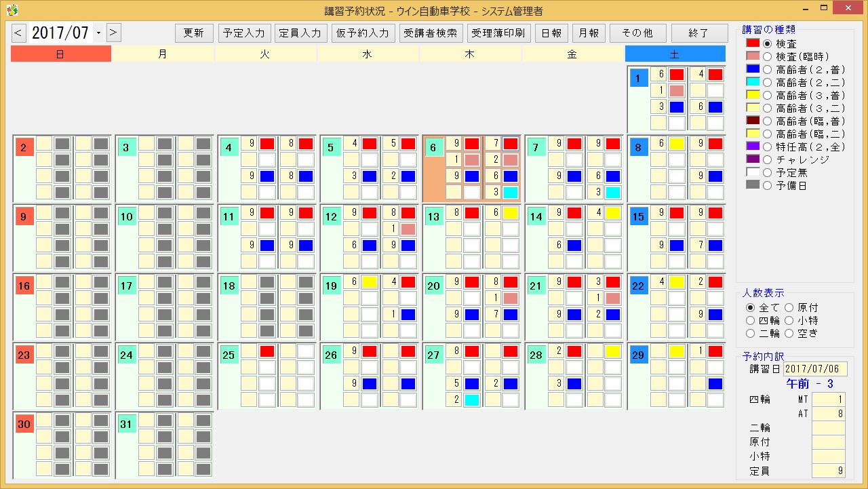Select day 30 Sunday label
The width and height of the screenshot is (868, 489).
pos(24,424)
